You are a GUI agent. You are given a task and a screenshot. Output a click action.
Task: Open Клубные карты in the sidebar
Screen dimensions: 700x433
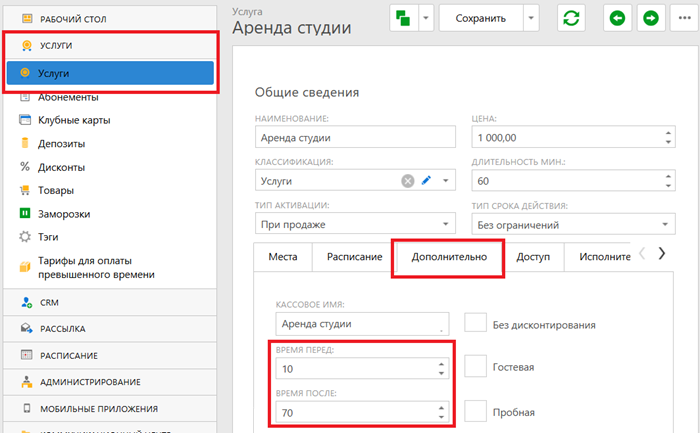pyautogui.click(x=74, y=120)
